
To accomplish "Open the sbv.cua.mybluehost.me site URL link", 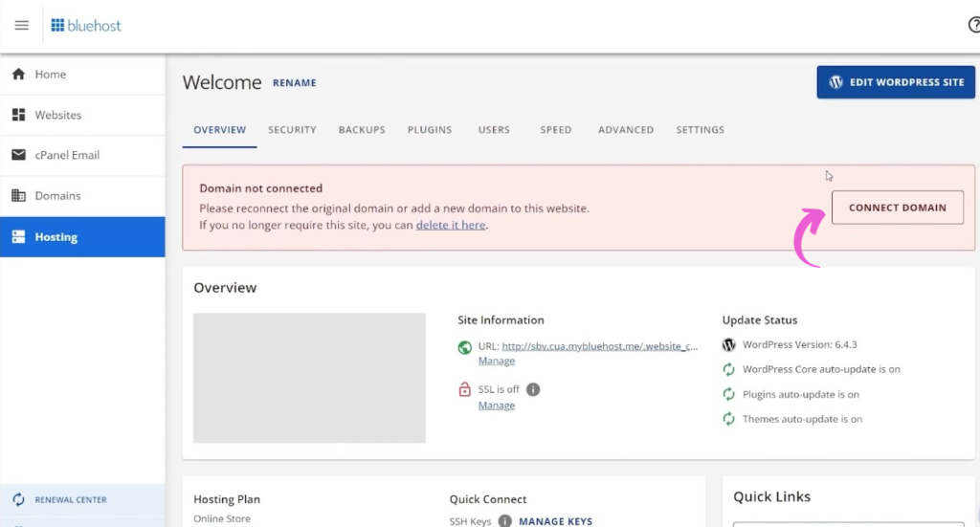I will (599, 346).
